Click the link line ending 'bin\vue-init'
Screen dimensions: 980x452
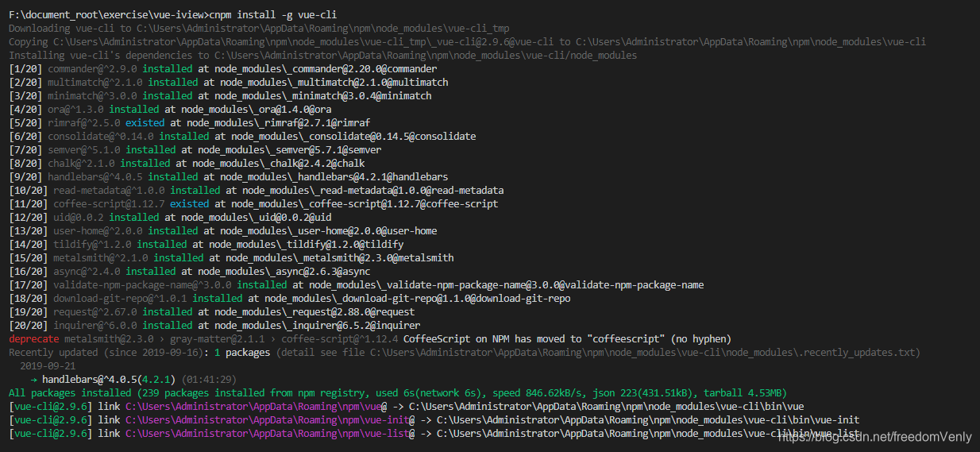pyautogui.click(x=434, y=419)
